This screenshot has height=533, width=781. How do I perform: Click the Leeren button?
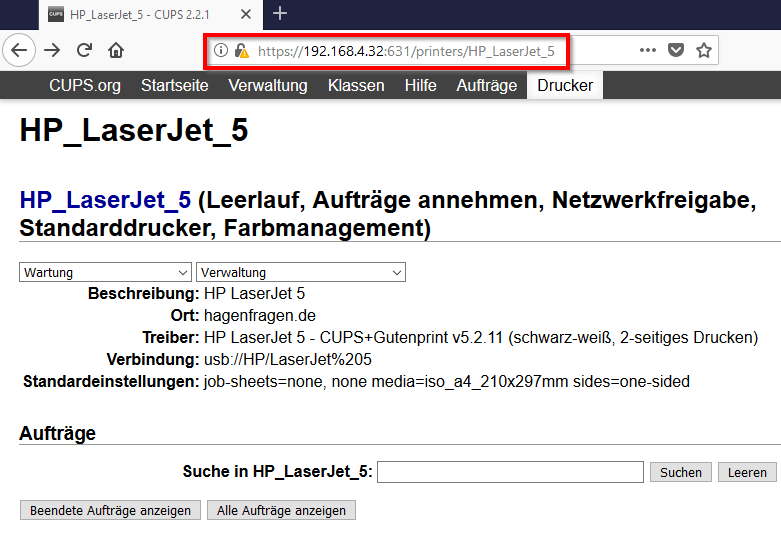747,472
